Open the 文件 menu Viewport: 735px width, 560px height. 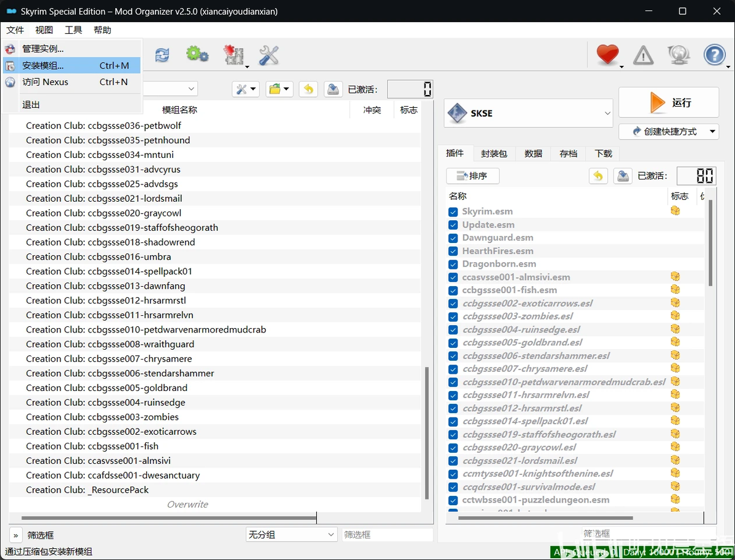(15, 30)
